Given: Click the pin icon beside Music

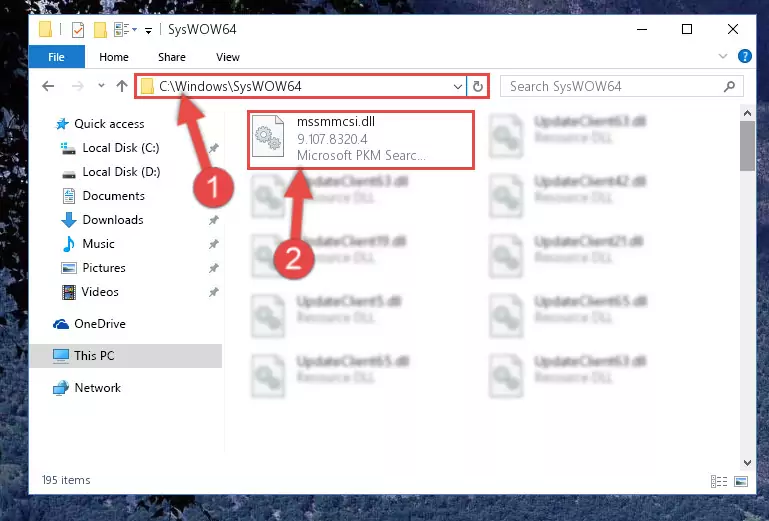Looking at the screenshot, I should point(213,244).
